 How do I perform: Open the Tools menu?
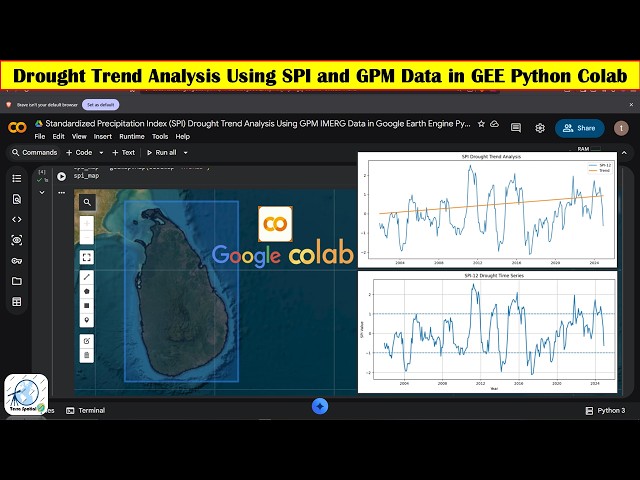point(160,137)
